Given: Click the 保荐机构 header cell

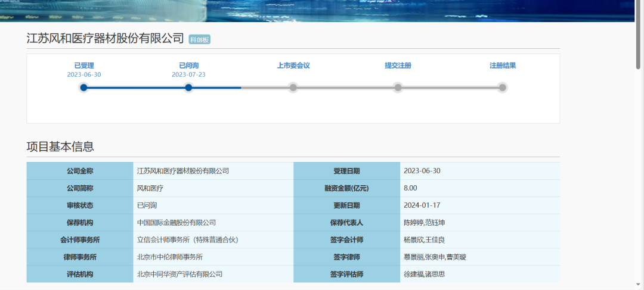Looking at the screenshot, I should 80,223.
